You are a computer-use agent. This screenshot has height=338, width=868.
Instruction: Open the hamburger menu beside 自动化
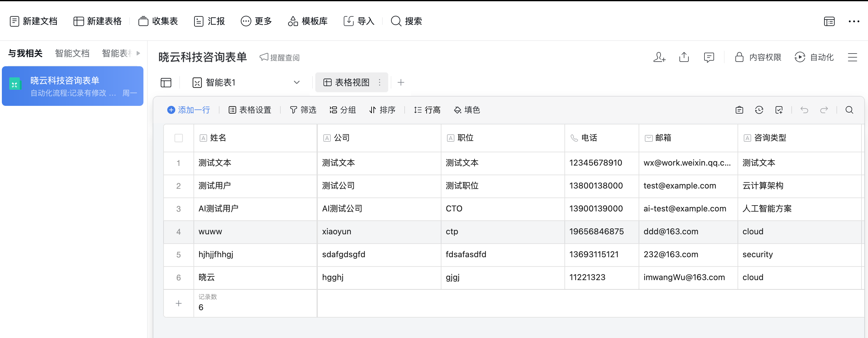point(853,57)
